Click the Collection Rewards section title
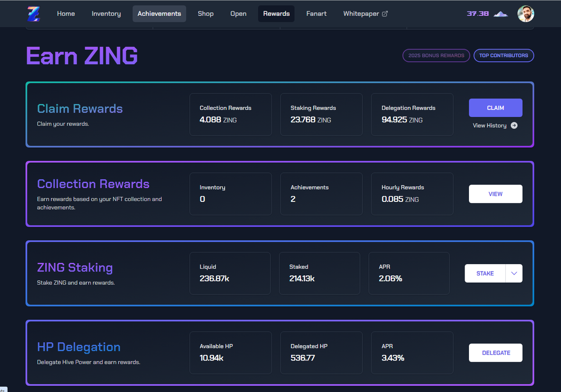The height and width of the screenshot is (392, 561). [93, 184]
